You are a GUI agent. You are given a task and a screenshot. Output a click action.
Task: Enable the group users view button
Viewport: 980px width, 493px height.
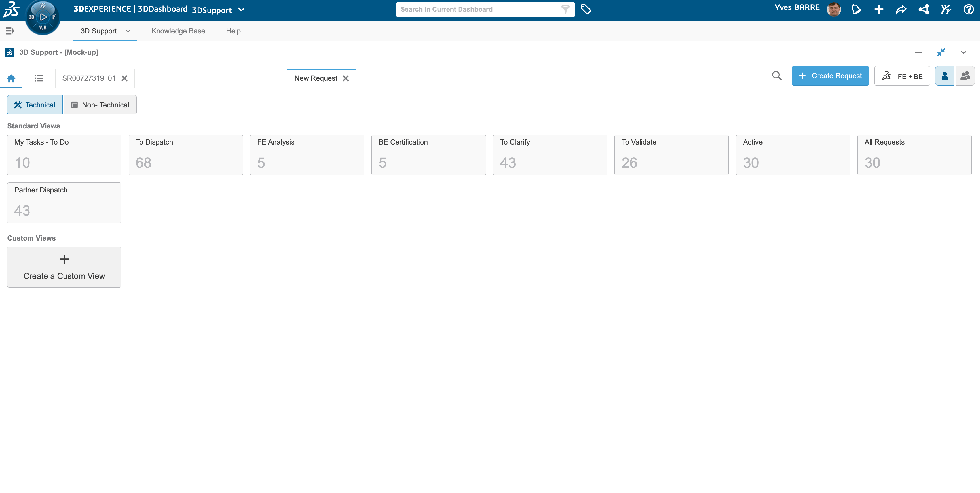tap(965, 76)
